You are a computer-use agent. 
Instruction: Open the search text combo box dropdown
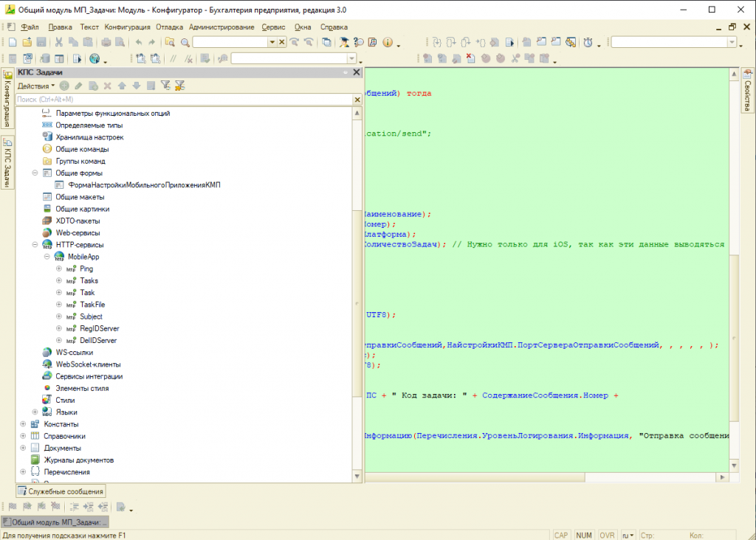coord(272,43)
